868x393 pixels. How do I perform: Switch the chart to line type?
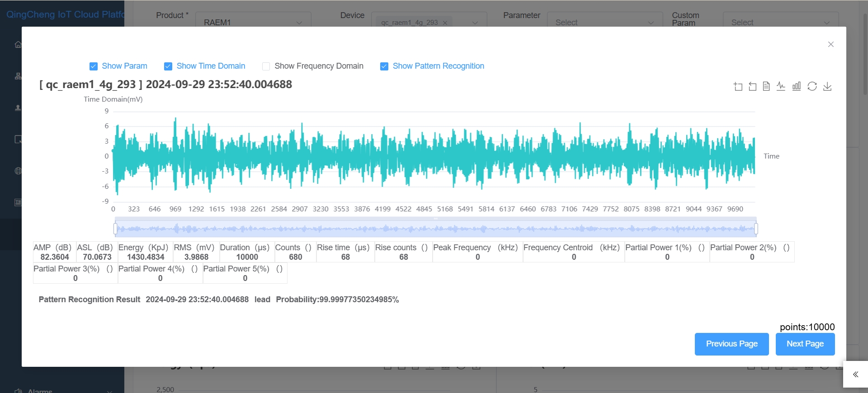781,86
